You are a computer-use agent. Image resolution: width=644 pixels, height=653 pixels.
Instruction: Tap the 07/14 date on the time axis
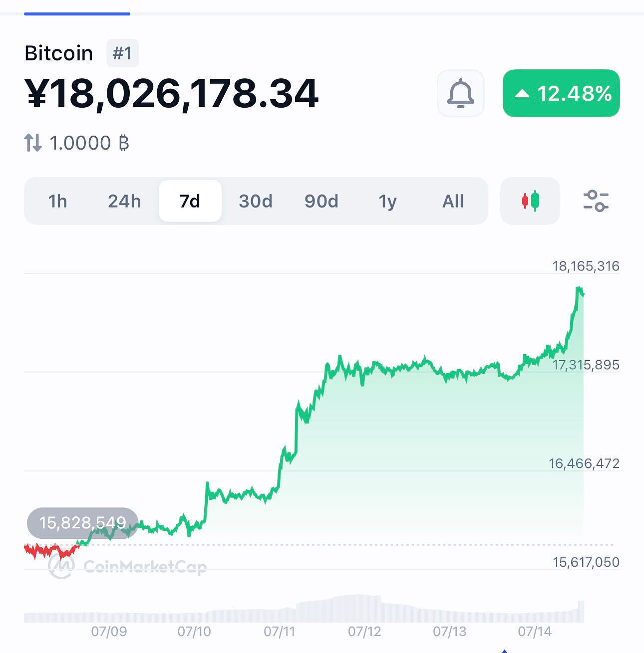point(535,632)
